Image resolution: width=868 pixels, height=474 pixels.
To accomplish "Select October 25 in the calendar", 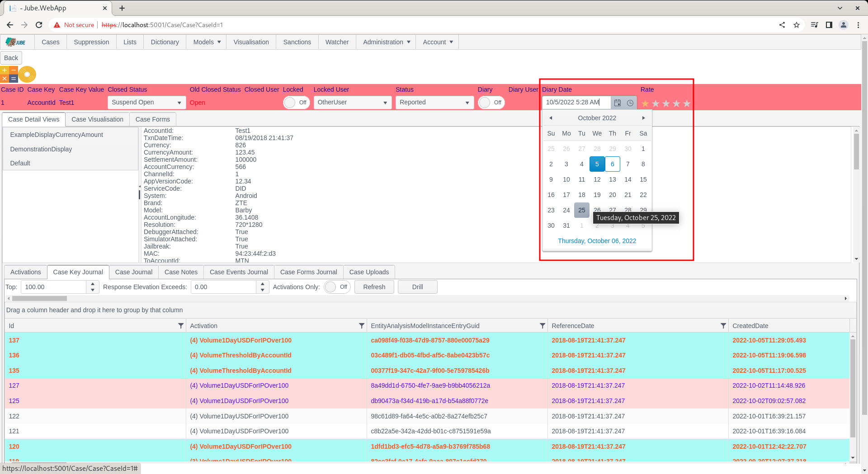I will click(582, 210).
